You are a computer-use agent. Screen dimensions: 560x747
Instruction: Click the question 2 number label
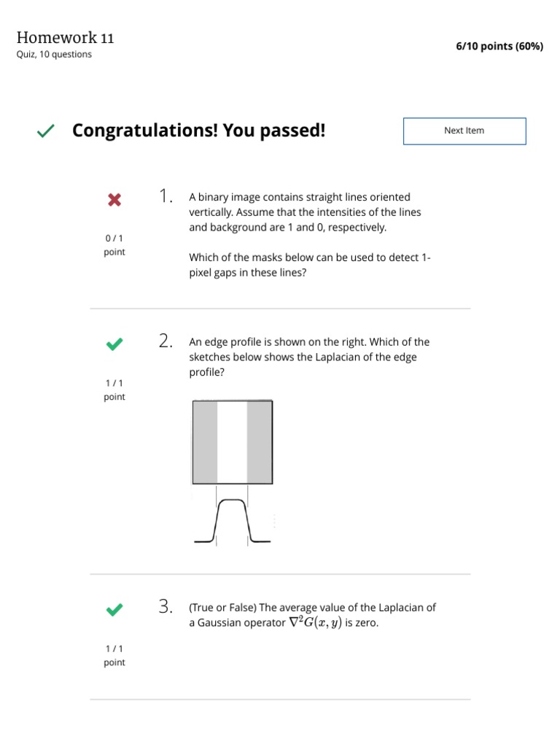click(x=166, y=341)
